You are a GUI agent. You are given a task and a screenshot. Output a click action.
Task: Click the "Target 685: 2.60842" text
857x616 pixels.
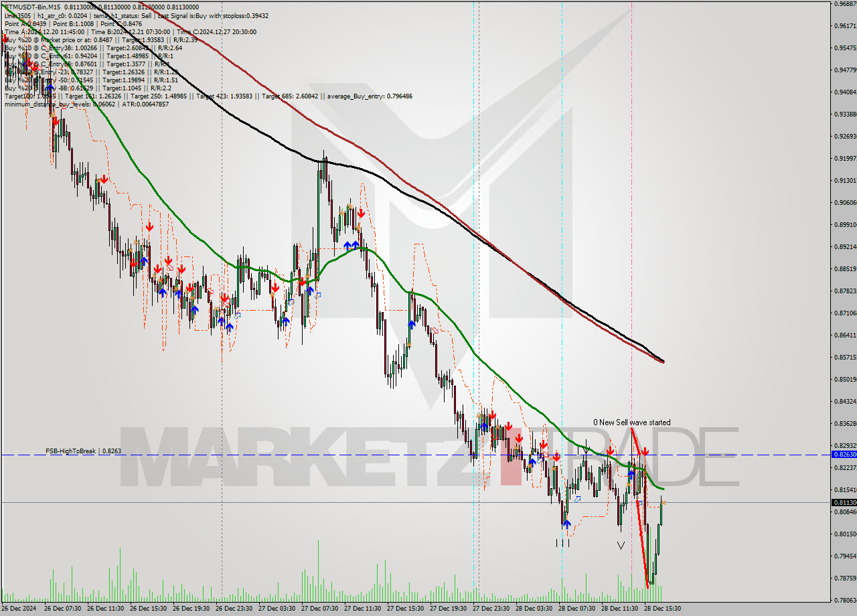(x=291, y=96)
